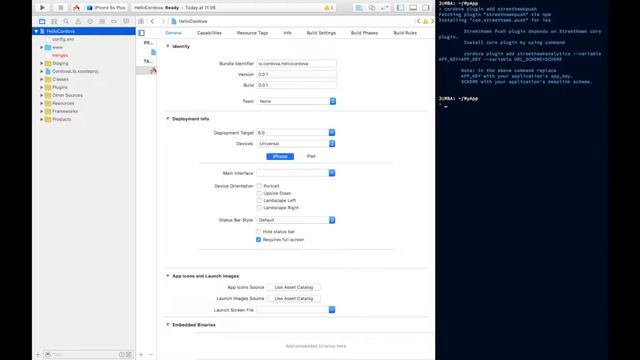Open the General tab
The height and width of the screenshot is (360, 640).
point(173,33)
